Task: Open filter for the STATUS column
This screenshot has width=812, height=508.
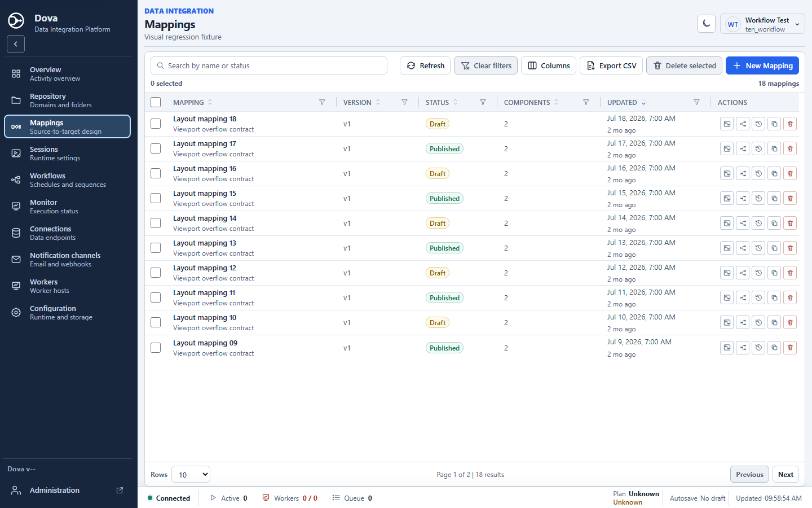Action: (x=483, y=102)
